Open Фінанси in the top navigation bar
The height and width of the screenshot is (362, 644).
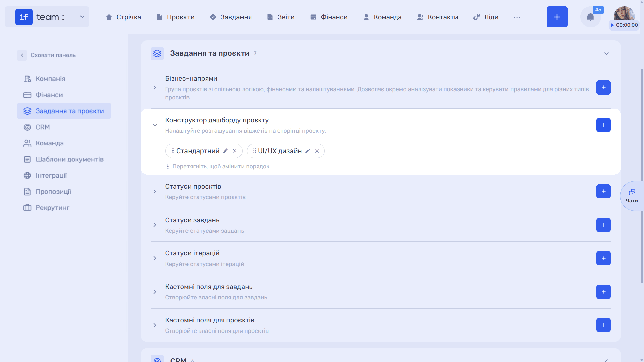[329, 17]
